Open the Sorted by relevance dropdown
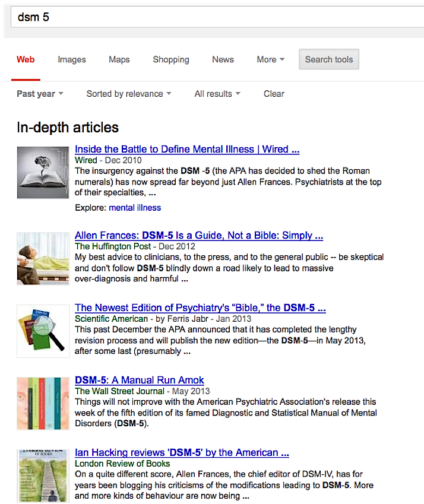 [129, 94]
